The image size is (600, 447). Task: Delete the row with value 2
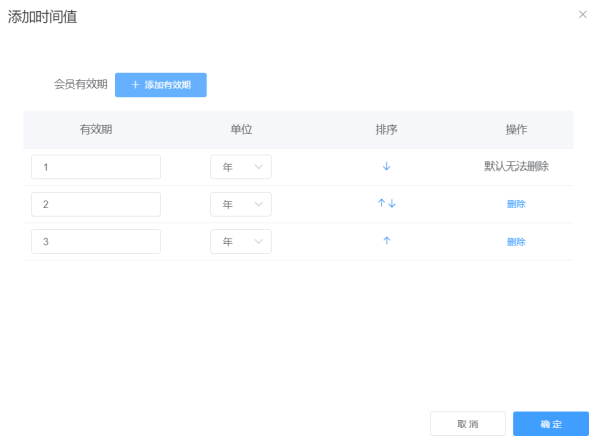click(x=516, y=204)
